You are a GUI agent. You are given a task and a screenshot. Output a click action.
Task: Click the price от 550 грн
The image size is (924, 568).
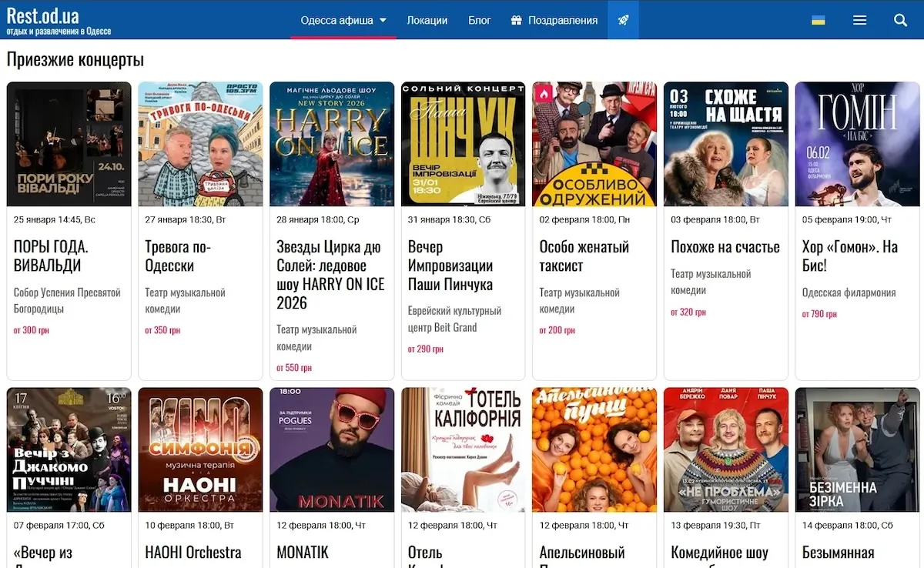pos(294,368)
